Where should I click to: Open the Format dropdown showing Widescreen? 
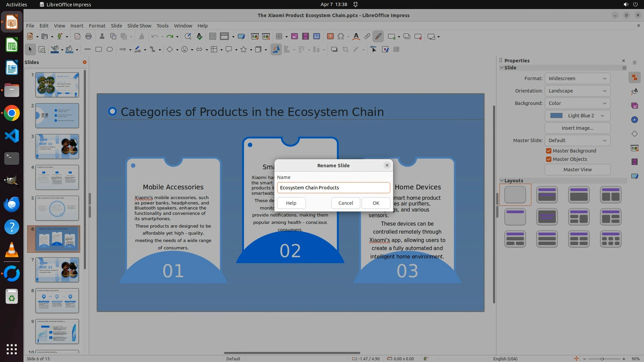(577, 78)
